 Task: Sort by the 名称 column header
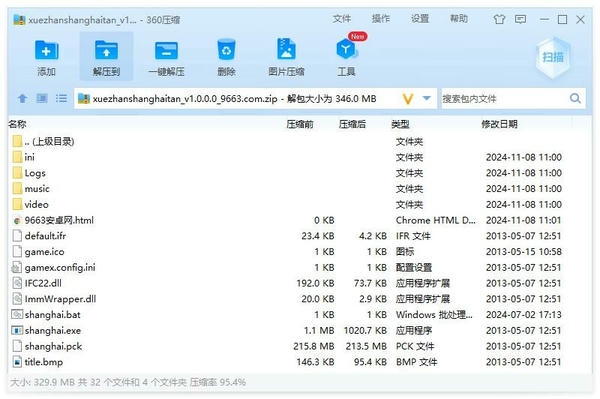(x=17, y=124)
